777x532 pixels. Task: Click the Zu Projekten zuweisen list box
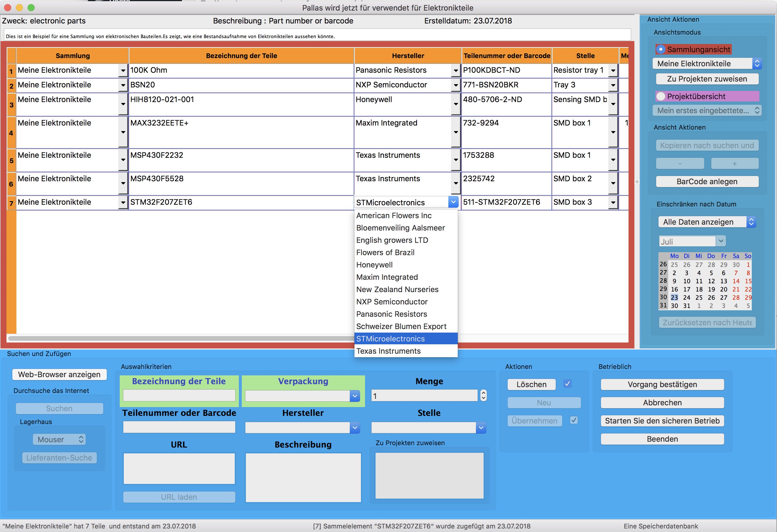[429, 475]
